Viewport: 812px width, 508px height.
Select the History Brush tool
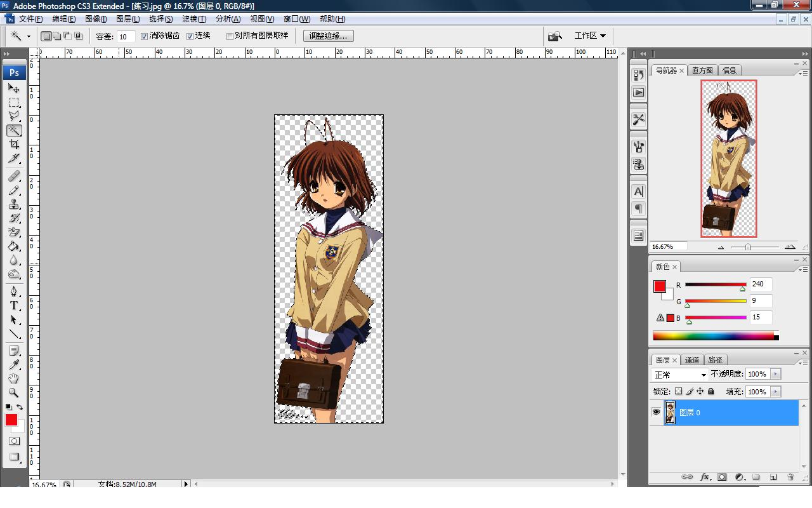coord(14,218)
